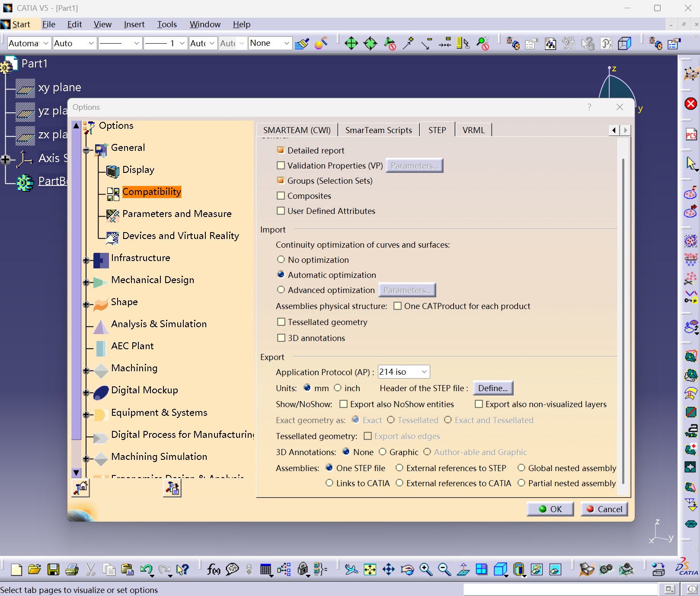Image resolution: width=700 pixels, height=596 pixels.
Task: Open the None dropdown in top toolbar
Action: tap(270, 43)
